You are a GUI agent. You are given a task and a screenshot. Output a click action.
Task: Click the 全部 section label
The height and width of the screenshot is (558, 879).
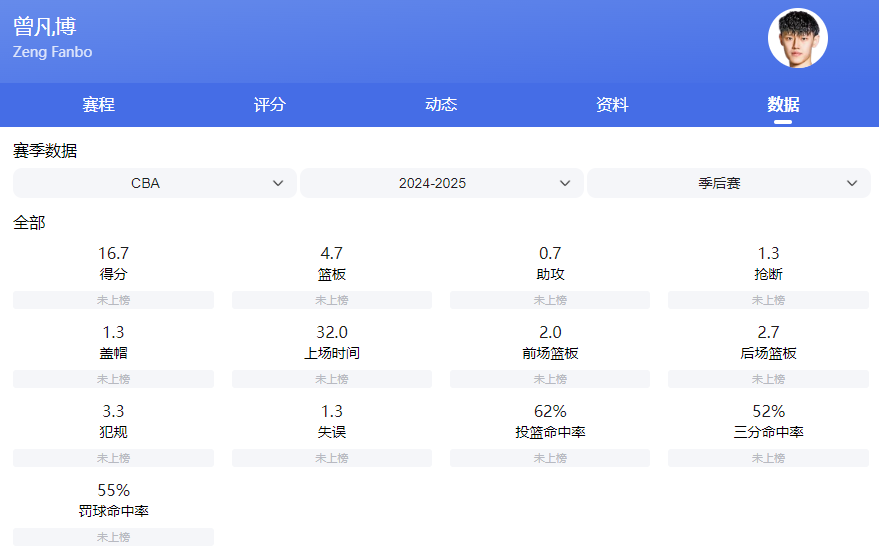point(29,223)
